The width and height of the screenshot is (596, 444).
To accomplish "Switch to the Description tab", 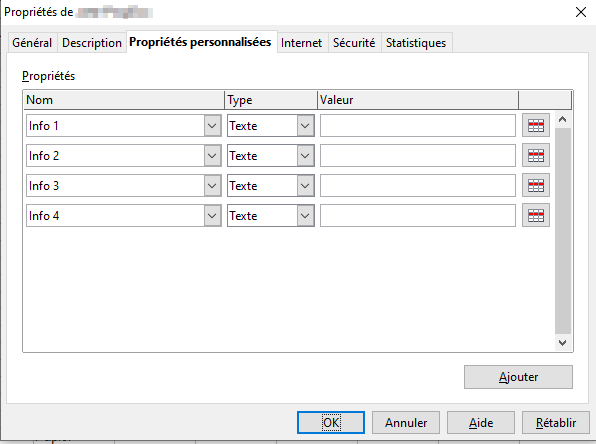I will pyautogui.click(x=92, y=43).
